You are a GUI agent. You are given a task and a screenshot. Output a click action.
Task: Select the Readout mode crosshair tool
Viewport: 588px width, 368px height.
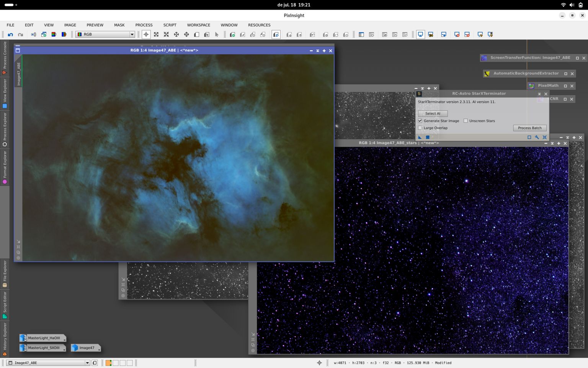(x=146, y=34)
